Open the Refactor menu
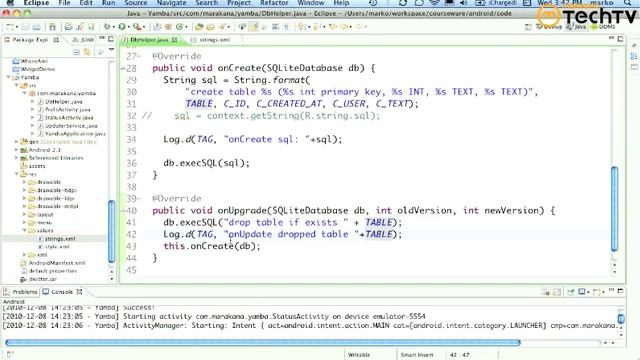This screenshot has width=640, height=360. click(x=274, y=3)
